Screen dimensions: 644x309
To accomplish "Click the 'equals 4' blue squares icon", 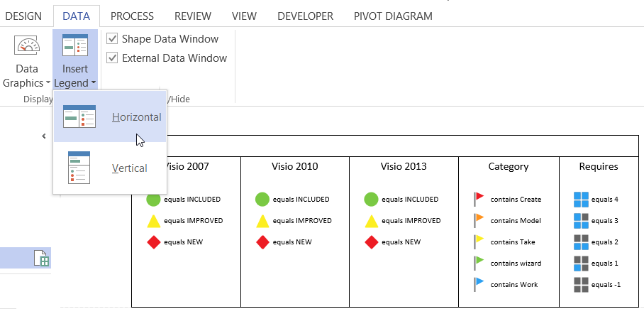I will click(581, 200).
